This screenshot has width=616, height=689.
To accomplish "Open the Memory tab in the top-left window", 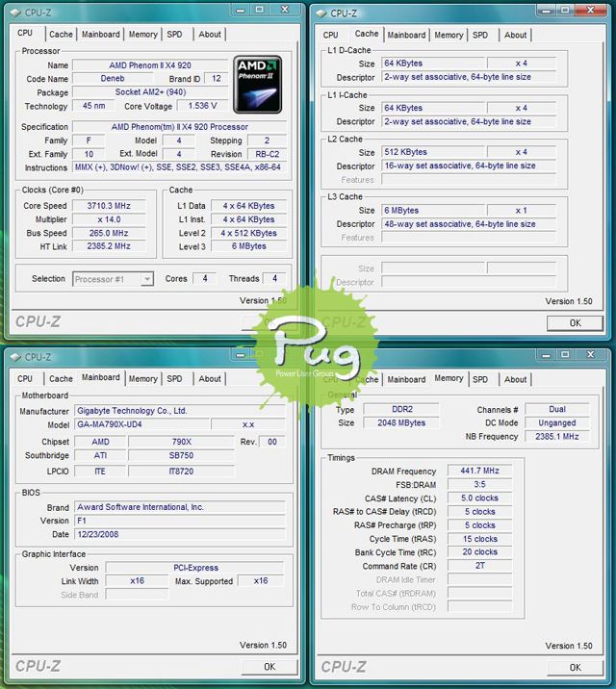I will (x=142, y=35).
